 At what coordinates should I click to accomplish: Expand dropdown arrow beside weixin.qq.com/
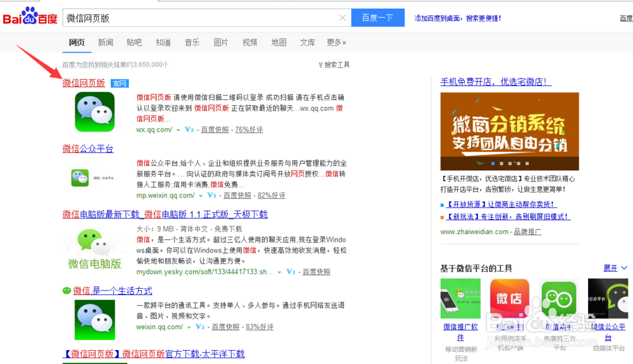click(x=189, y=327)
